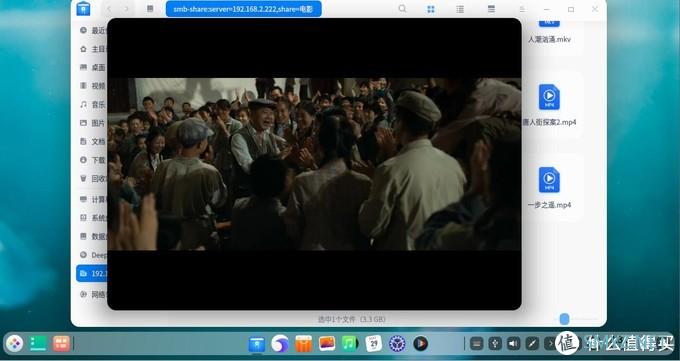Open the Deepin launcher from the dock
The height and width of the screenshot is (361, 680).
(14, 344)
